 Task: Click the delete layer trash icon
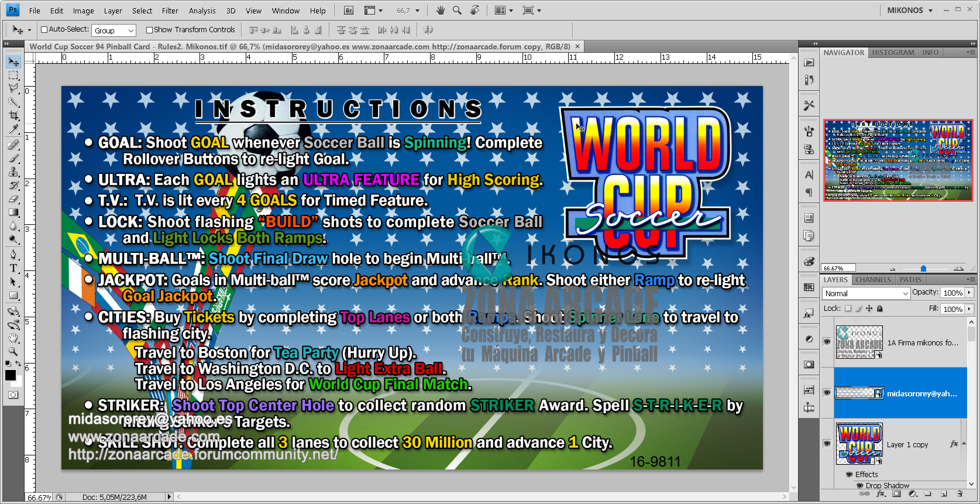coord(960,494)
